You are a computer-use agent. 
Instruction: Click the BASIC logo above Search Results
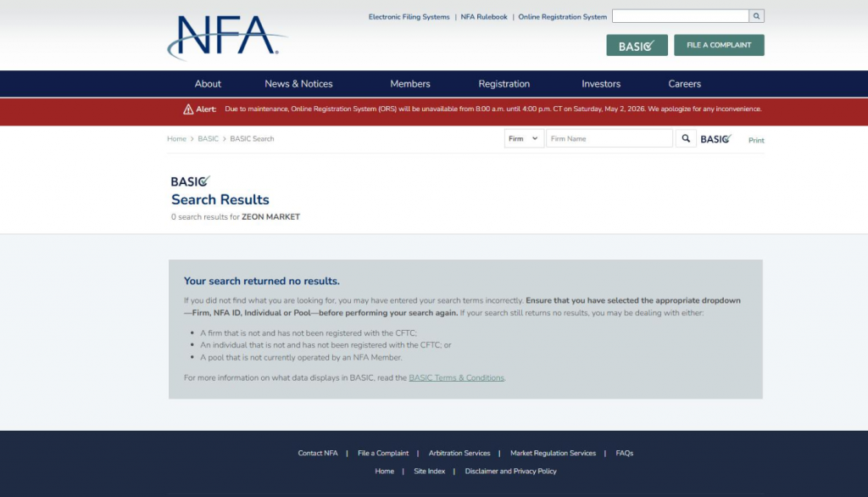pyautogui.click(x=191, y=181)
